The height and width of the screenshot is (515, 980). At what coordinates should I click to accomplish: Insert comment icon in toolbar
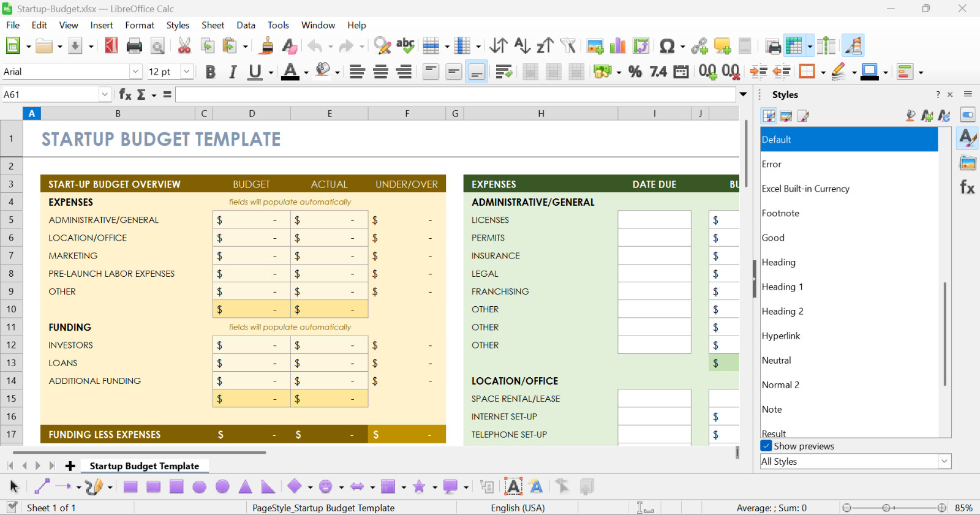(x=722, y=46)
